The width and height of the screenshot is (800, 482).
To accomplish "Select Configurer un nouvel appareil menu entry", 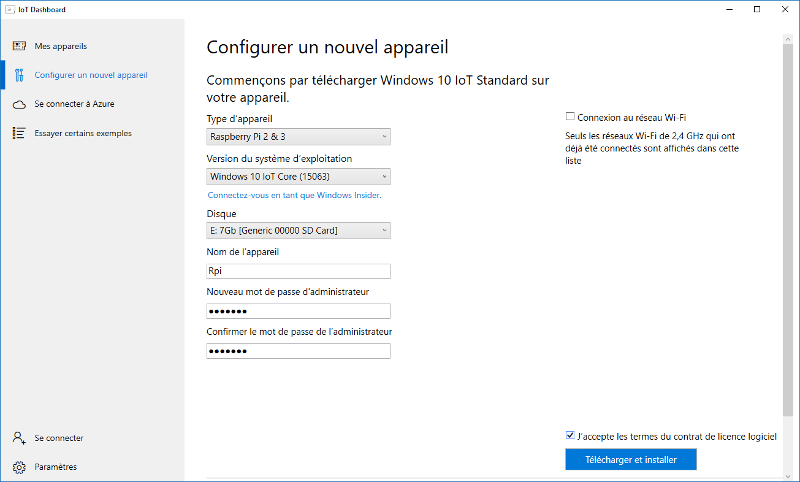I will 92,75.
